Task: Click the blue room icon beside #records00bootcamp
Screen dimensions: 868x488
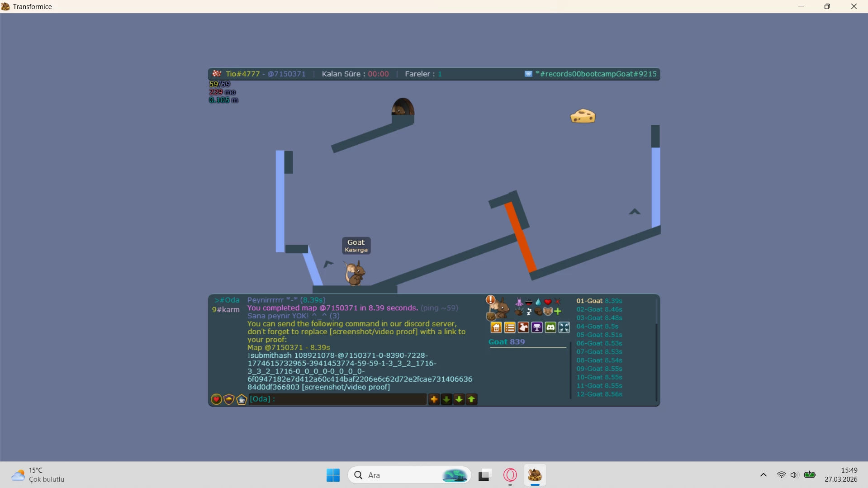Action: 528,74
